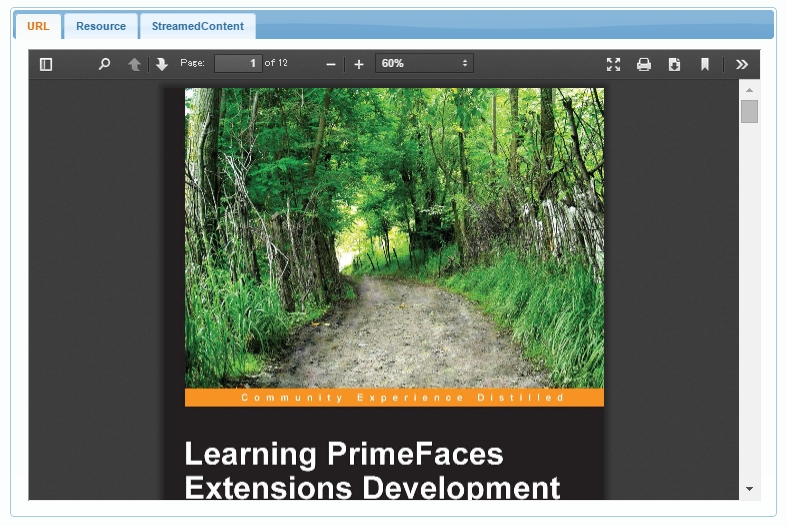Toggle the PDF viewer sidebar
Screen dimensions: 787x526
tap(46, 64)
